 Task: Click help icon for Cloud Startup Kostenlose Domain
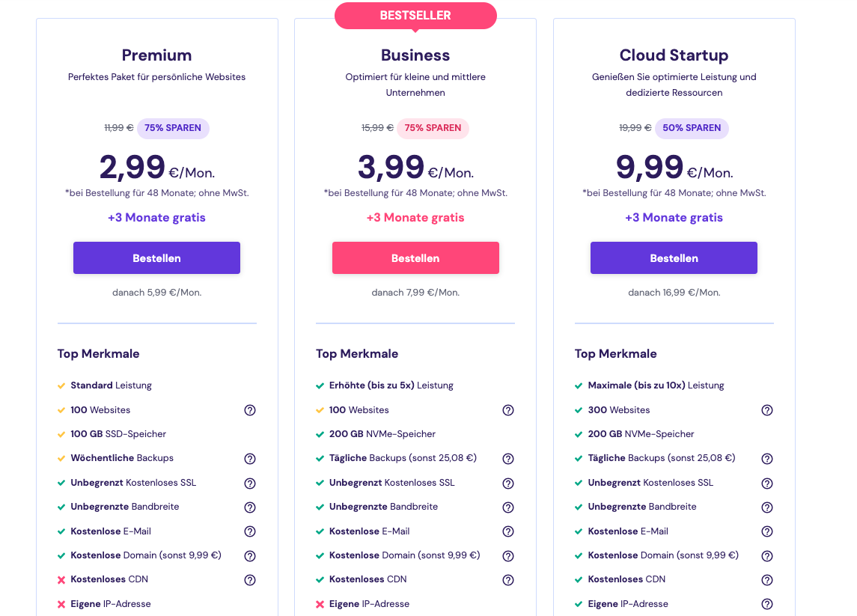[767, 556]
